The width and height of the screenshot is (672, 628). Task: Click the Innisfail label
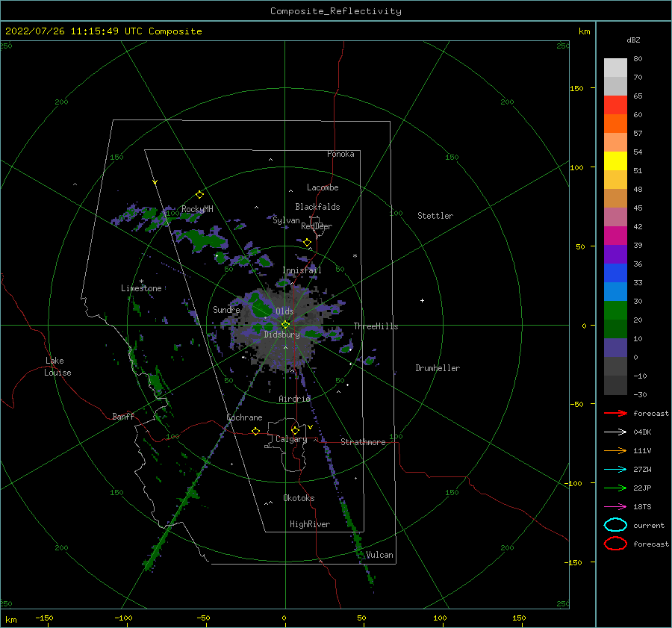point(302,270)
